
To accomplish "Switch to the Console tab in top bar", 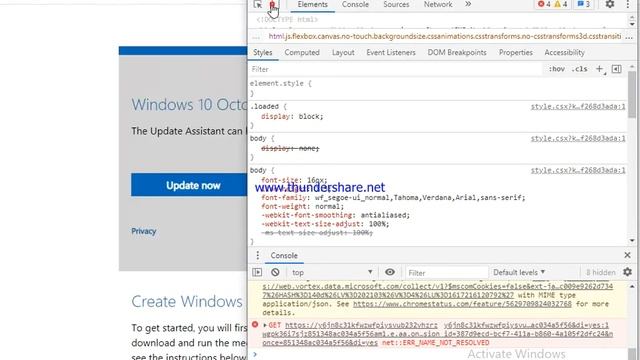I will tap(355, 4).
